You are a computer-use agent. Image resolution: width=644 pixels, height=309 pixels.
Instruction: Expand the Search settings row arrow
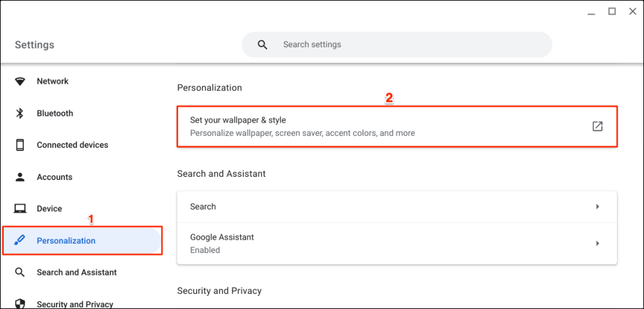click(597, 206)
